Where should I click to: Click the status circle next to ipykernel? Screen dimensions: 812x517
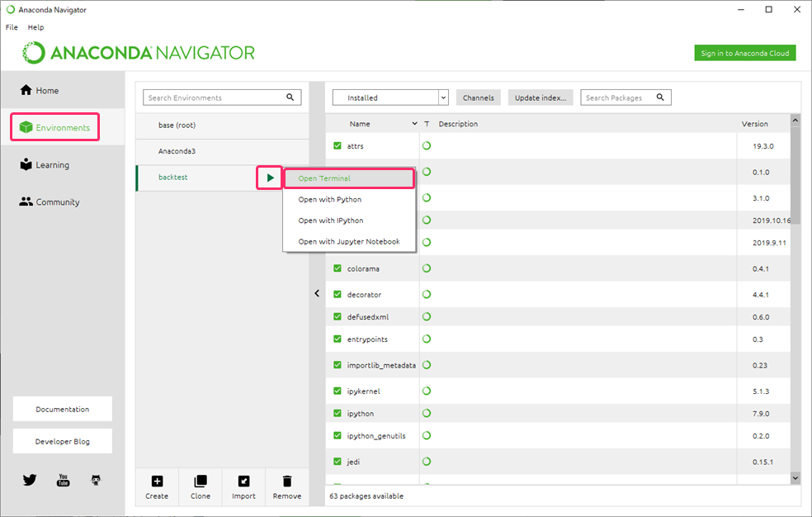click(x=427, y=391)
